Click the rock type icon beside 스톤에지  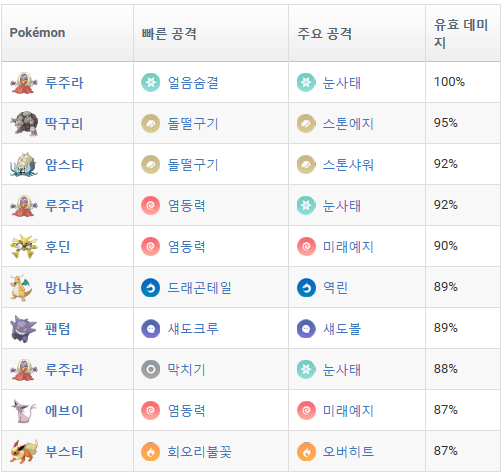point(306,123)
